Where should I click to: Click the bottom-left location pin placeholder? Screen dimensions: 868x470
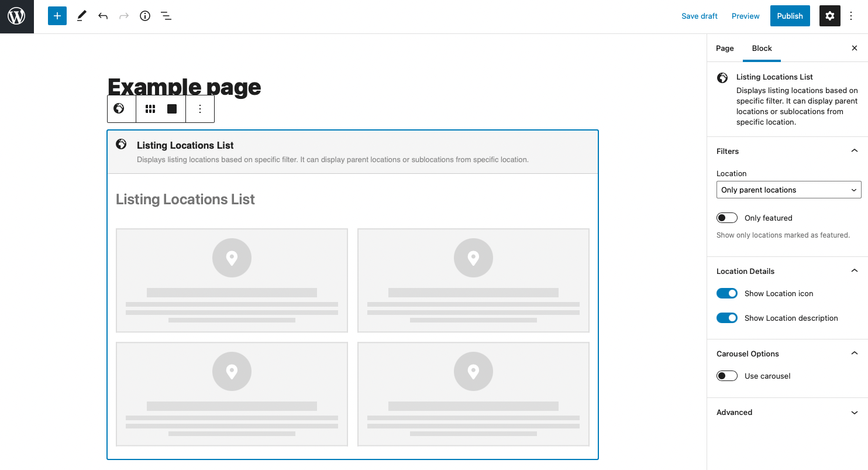pos(232,371)
